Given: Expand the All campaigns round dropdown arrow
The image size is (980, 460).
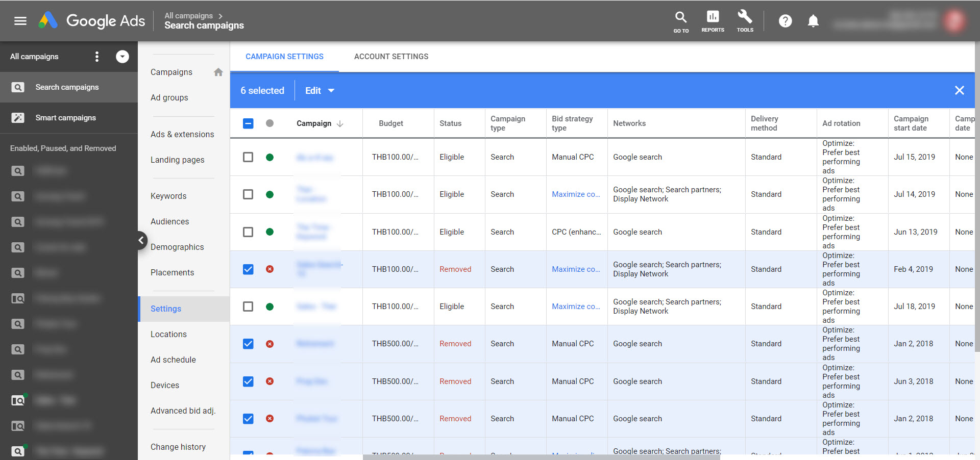Looking at the screenshot, I should [x=122, y=57].
